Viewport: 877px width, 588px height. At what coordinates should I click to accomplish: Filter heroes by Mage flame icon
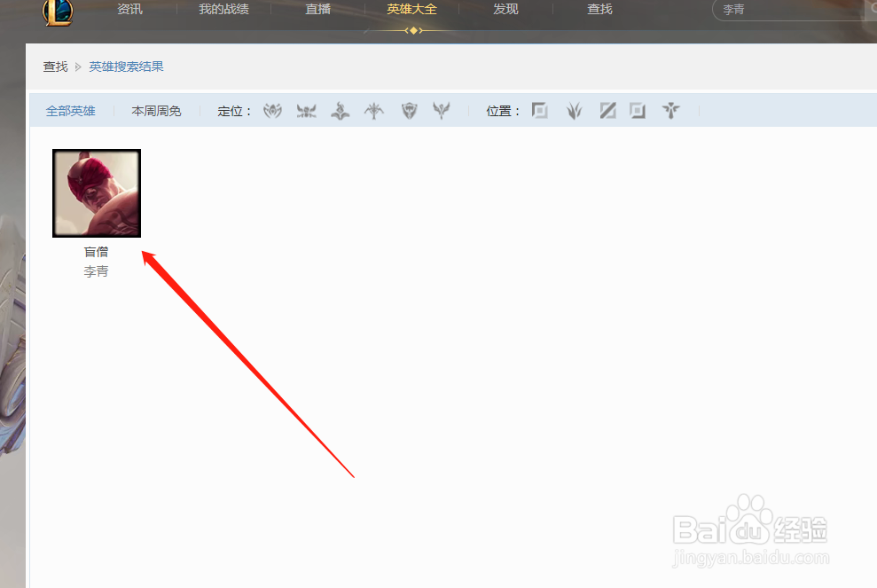pos(340,111)
